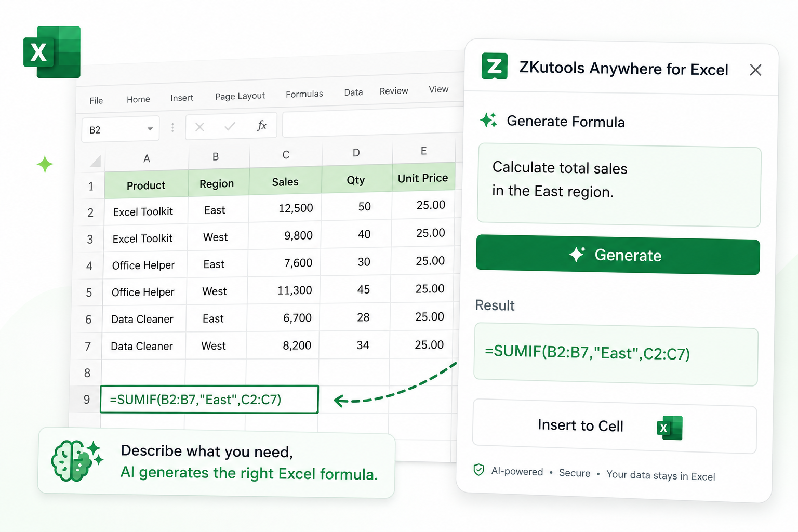Click the fx insert function icon

(262, 125)
